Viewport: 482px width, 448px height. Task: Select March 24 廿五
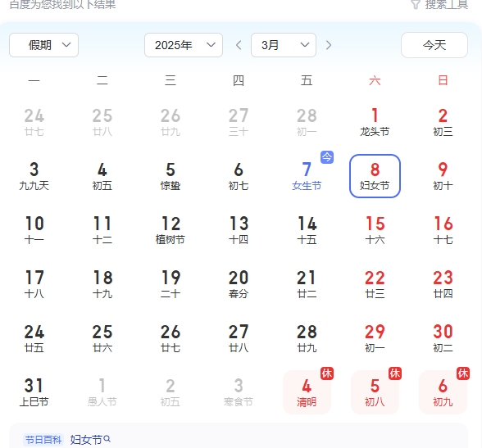tap(34, 338)
